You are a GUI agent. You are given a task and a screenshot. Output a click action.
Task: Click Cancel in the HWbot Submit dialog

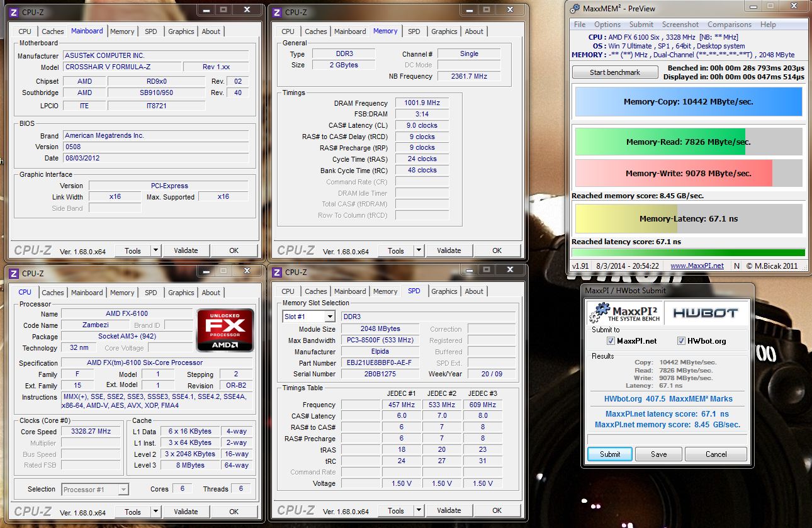point(716,454)
